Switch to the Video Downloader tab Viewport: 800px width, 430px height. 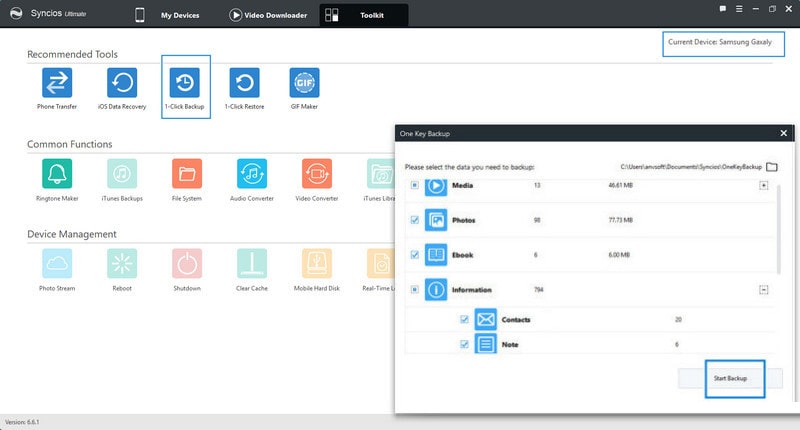tap(268, 15)
